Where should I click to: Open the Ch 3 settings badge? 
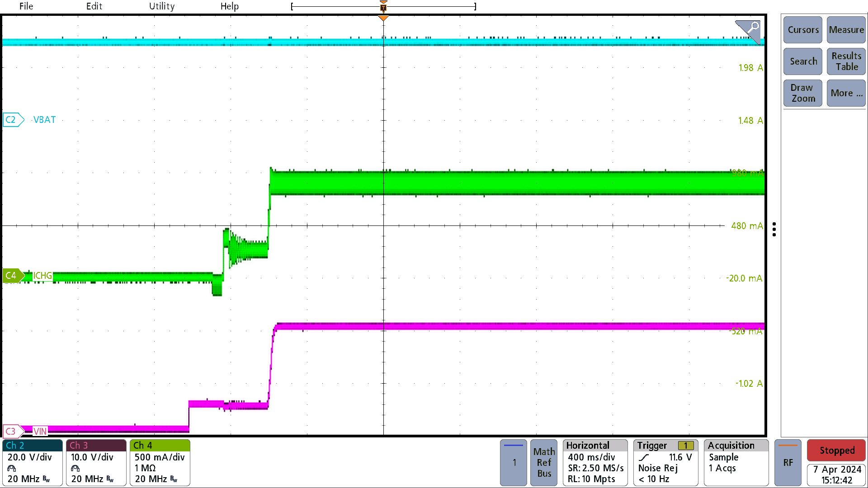tap(96, 463)
